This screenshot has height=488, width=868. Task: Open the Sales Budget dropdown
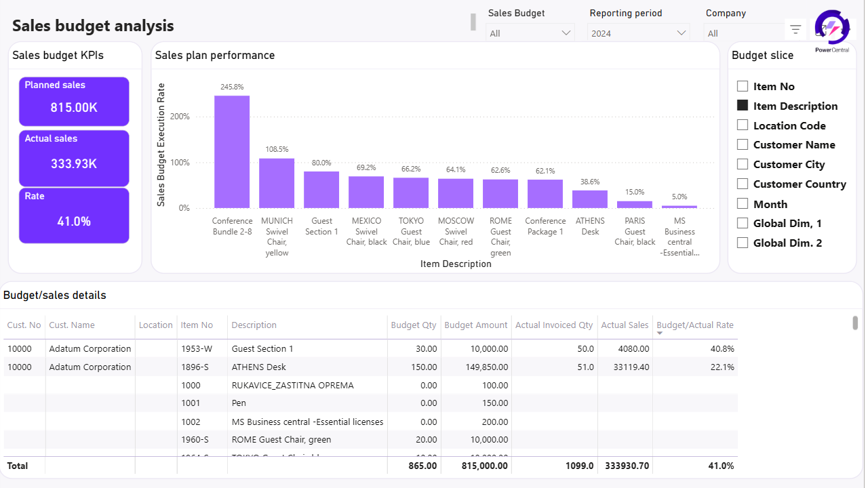tap(530, 33)
